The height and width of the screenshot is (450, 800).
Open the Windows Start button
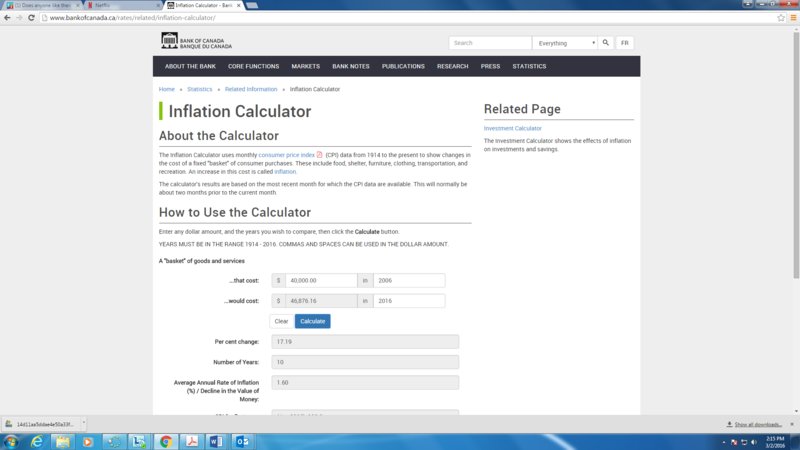pos(11,441)
